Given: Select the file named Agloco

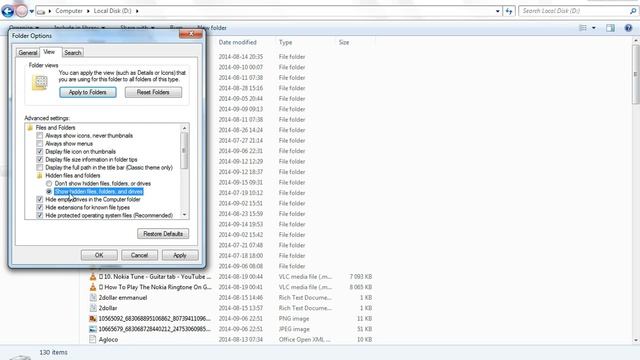Looking at the screenshot, I should tap(108, 340).
